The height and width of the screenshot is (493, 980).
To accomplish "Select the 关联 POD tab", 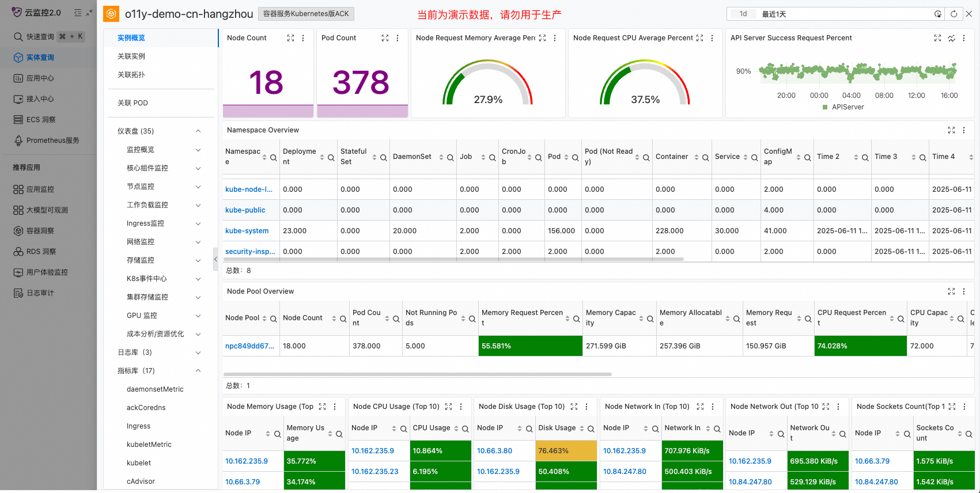I will click(x=133, y=103).
